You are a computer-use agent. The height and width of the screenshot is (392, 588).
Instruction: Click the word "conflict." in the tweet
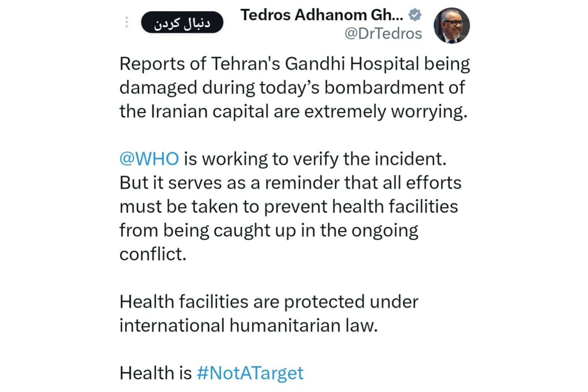[153, 254]
